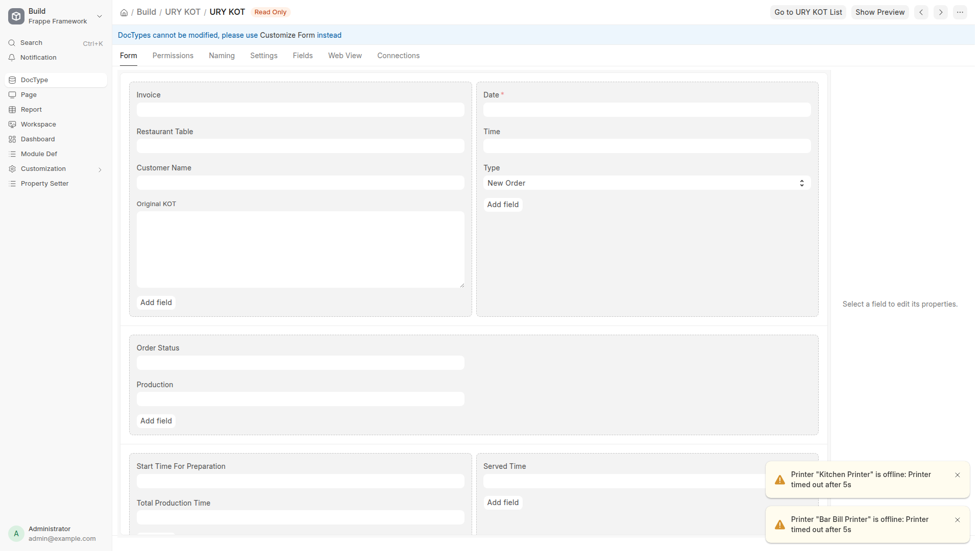This screenshot has height=551, width=980.
Task: Add field below Production
Action: click(x=156, y=421)
